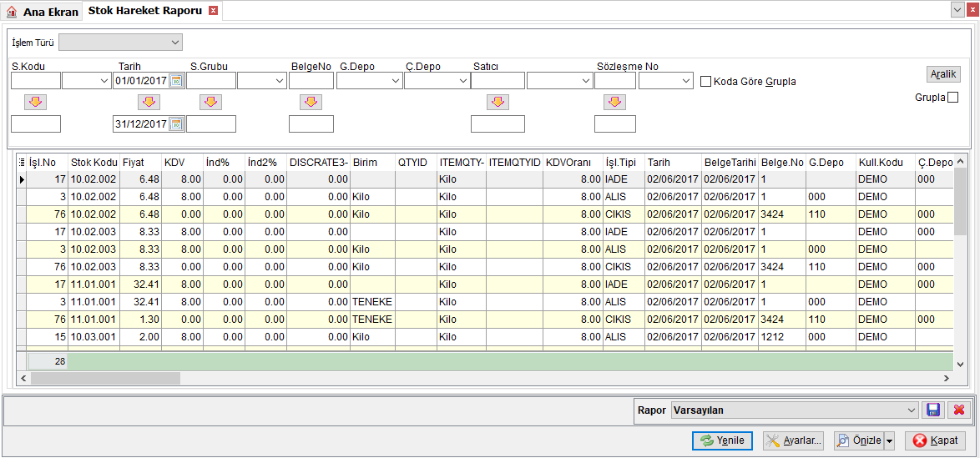The width and height of the screenshot is (980, 458).
Task: Save the report layout with the floppy icon
Action: pyautogui.click(x=933, y=410)
